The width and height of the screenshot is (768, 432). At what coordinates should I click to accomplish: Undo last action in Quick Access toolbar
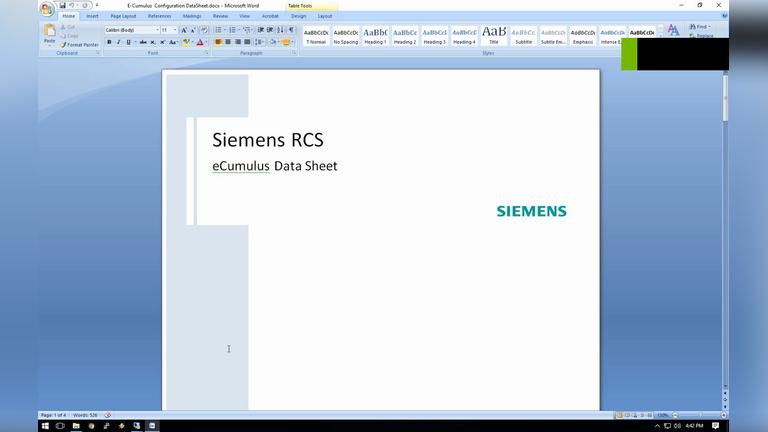[x=72, y=5]
